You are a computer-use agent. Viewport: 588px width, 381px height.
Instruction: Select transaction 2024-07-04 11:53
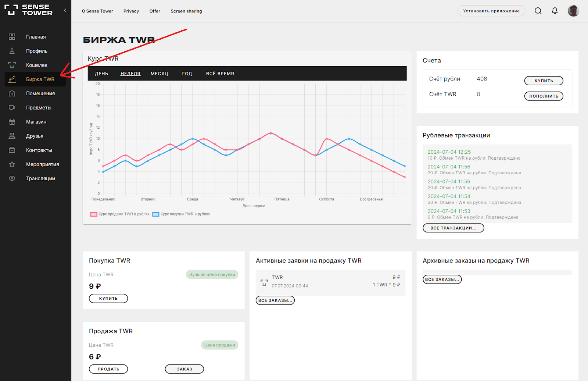pyautogui.click(x=449, y=211)
